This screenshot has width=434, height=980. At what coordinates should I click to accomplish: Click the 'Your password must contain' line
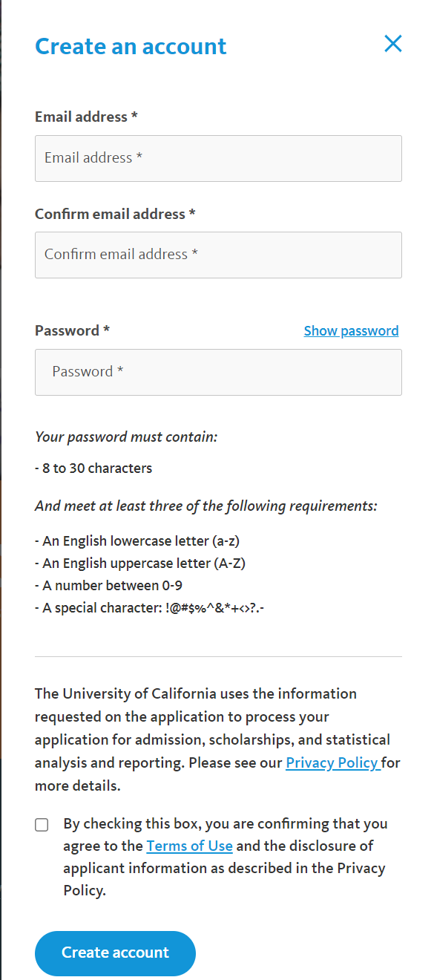point(126,437)
